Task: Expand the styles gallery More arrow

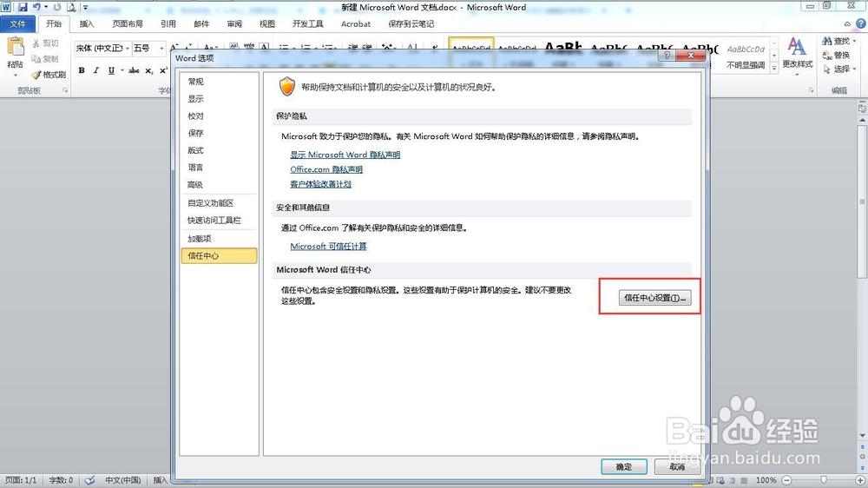Action: click(x=774, y=68)
